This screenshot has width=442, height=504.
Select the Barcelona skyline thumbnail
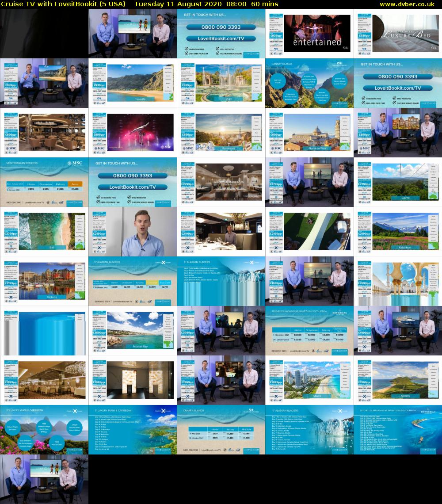[221, 133]
